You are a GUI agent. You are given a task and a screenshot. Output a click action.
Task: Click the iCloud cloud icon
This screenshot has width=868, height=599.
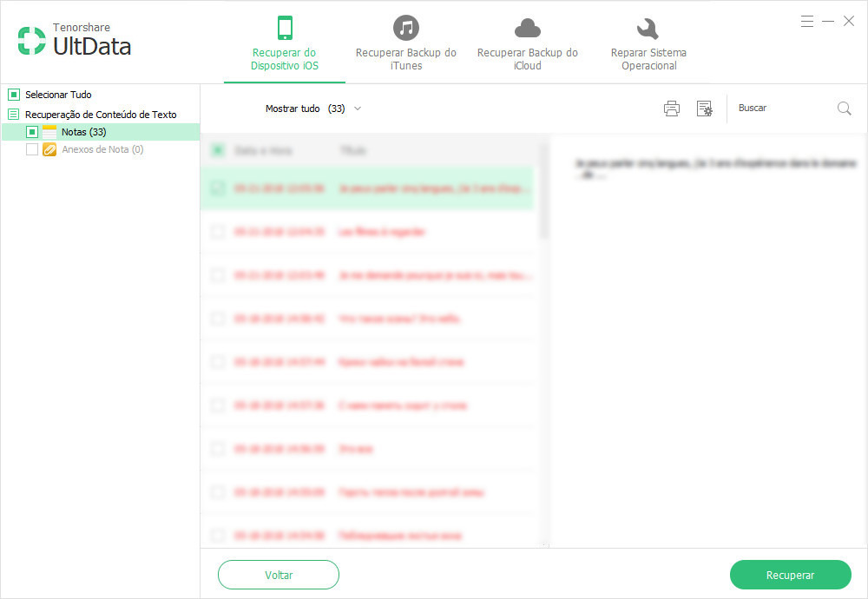click(x=527, y=28)
